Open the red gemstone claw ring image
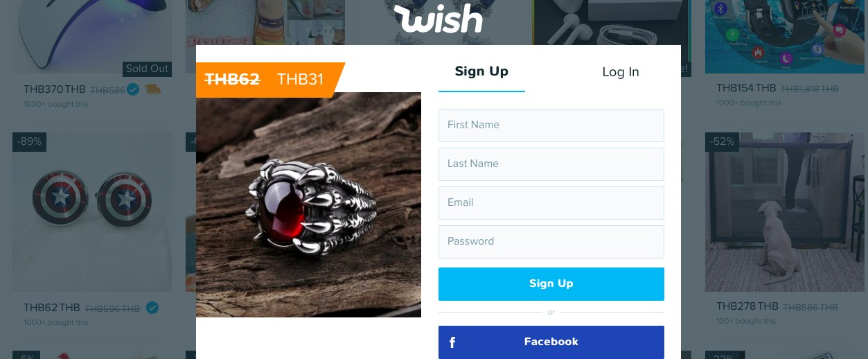The height and width of the screenshot is (359, 868). 308,204
